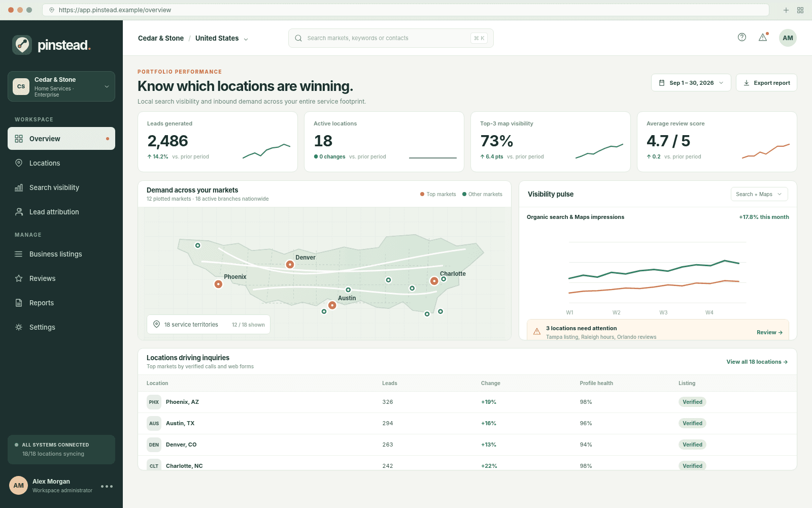The height and width of the screenshot is (508, 812).
Task: Open the help question-mark icon
Action: tap(742, 37)
